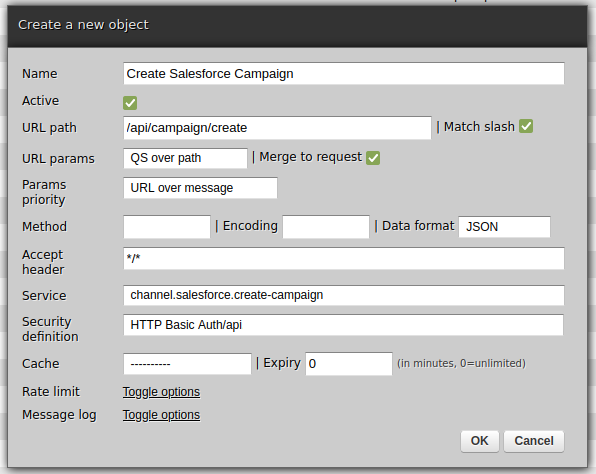Viewport: 596px width, 474px height.
Task: Toggle options for Message log
Action: click(161, 415)
